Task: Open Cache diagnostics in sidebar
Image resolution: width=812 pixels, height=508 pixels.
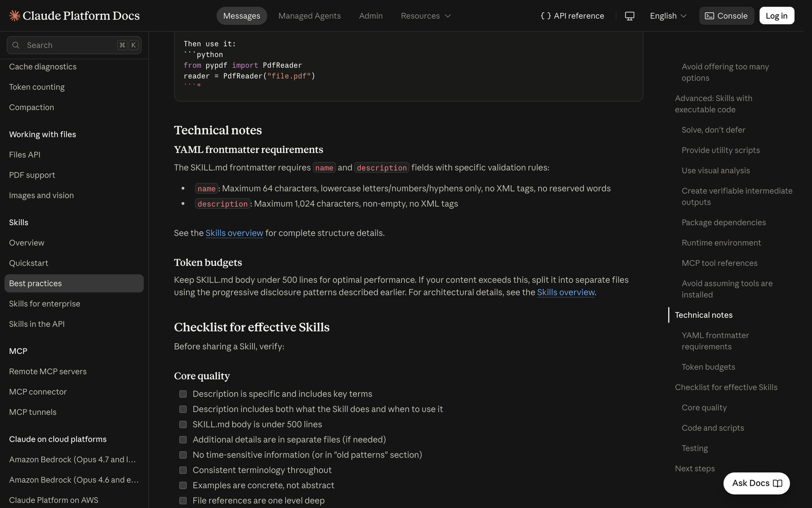Action: (x=43, y=67)
